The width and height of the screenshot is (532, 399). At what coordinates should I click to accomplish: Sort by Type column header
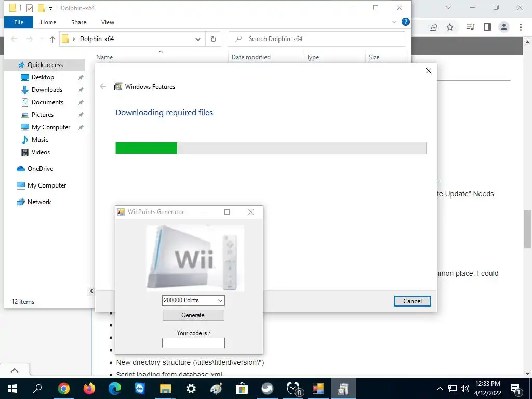pos(313,57)
